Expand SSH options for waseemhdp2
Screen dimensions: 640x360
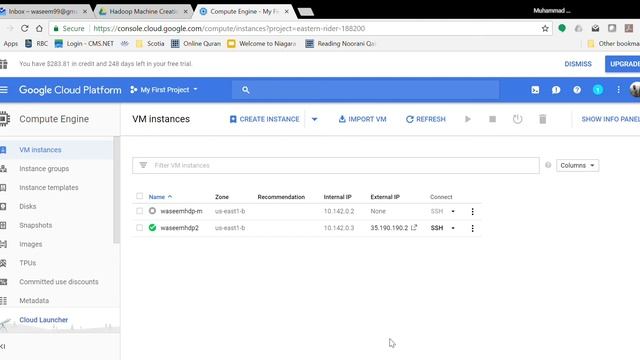coord(453,228)
